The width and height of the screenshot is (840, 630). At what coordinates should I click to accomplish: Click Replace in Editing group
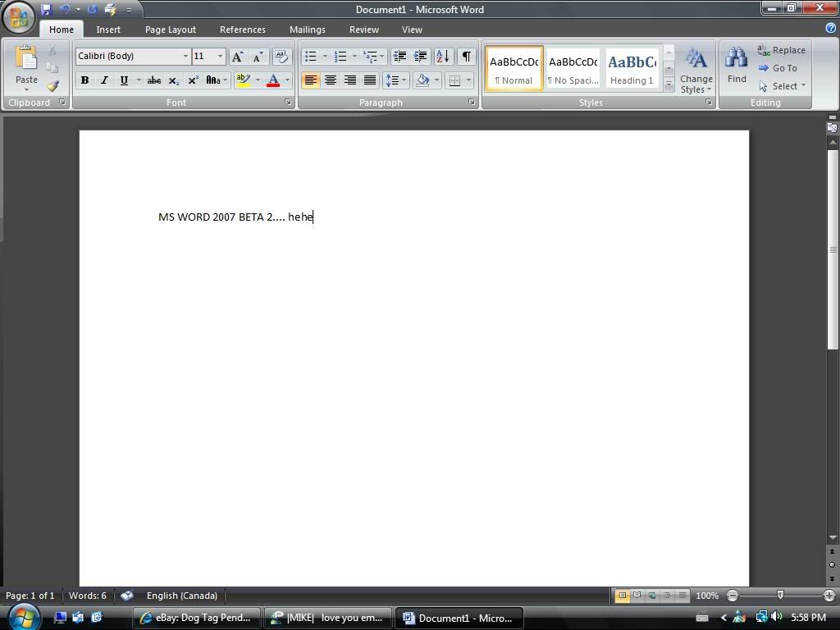click(x=782, y=50)
